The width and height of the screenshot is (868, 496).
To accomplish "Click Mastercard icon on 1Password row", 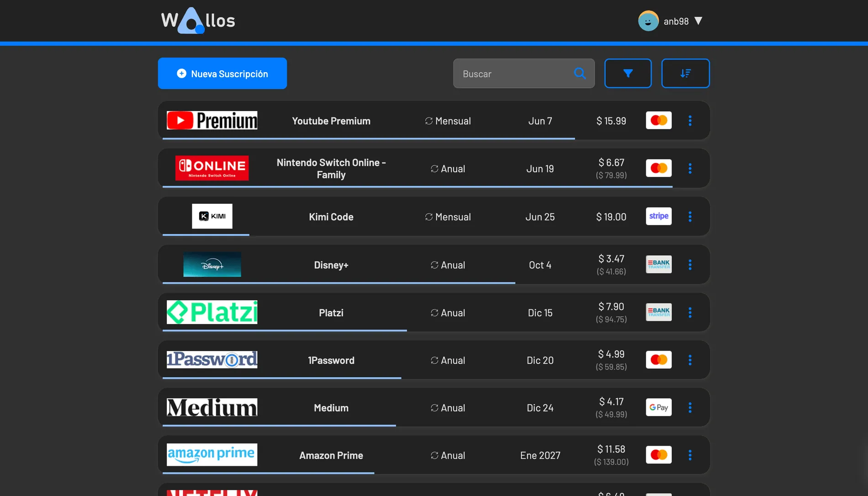I will tap(659, 360).
